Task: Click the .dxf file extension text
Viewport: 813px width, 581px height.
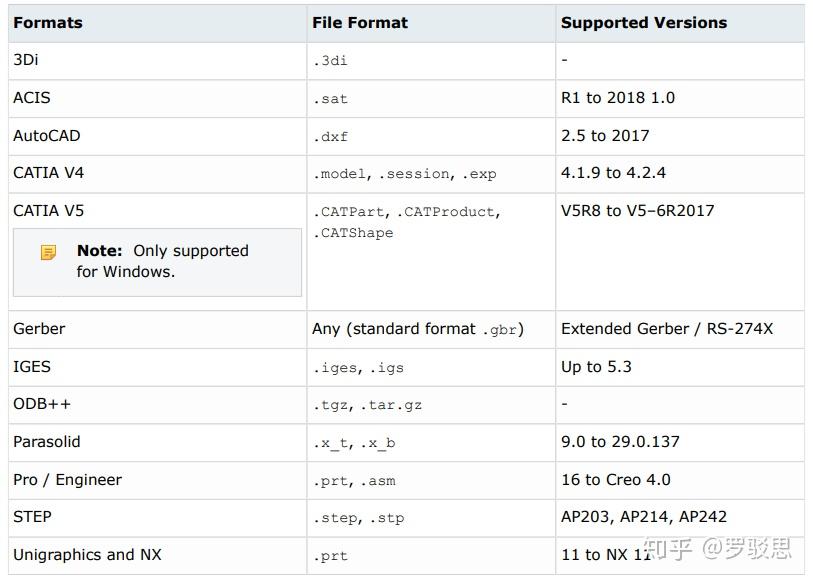Action: click(x=330, y=137)
